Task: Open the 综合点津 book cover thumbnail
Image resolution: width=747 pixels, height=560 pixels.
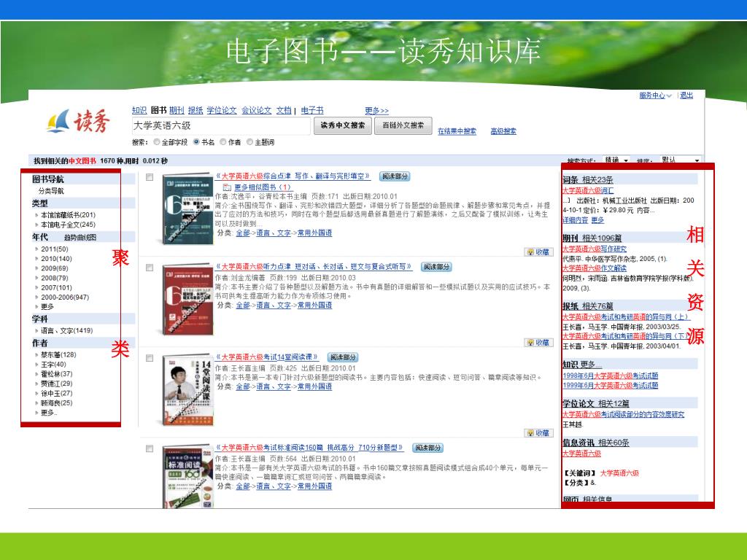Action: [187, 209]
